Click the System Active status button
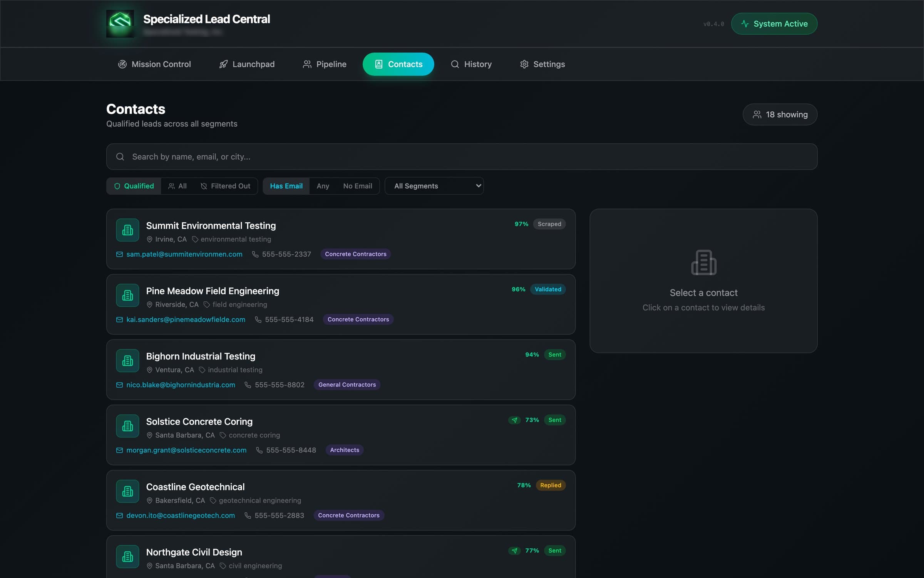This screenshot has height=578, width=924. (x=774, y=24)
